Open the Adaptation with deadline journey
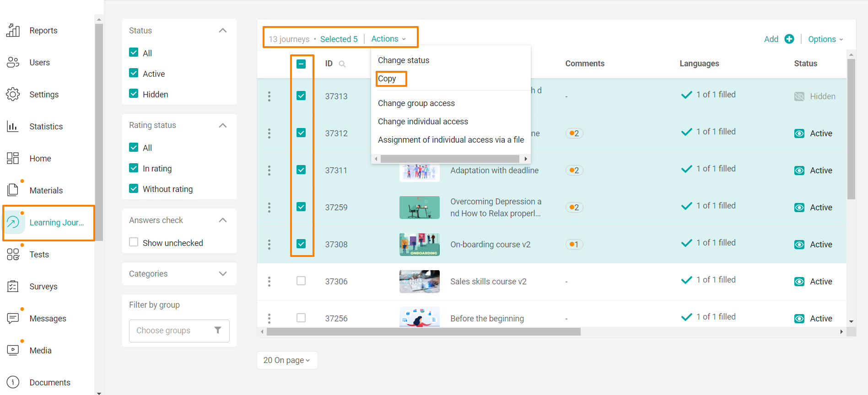Screen dimensions: 868x395 (x=494, y=171)
